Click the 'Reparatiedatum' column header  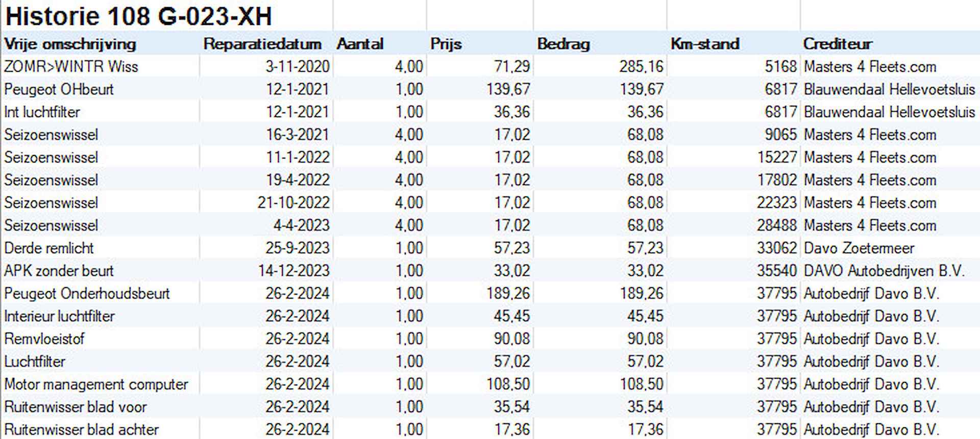point(262,44)
